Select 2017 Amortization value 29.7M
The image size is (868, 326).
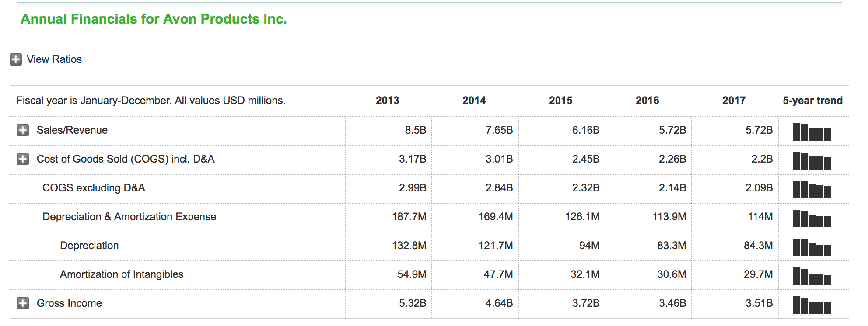[758, 274]
